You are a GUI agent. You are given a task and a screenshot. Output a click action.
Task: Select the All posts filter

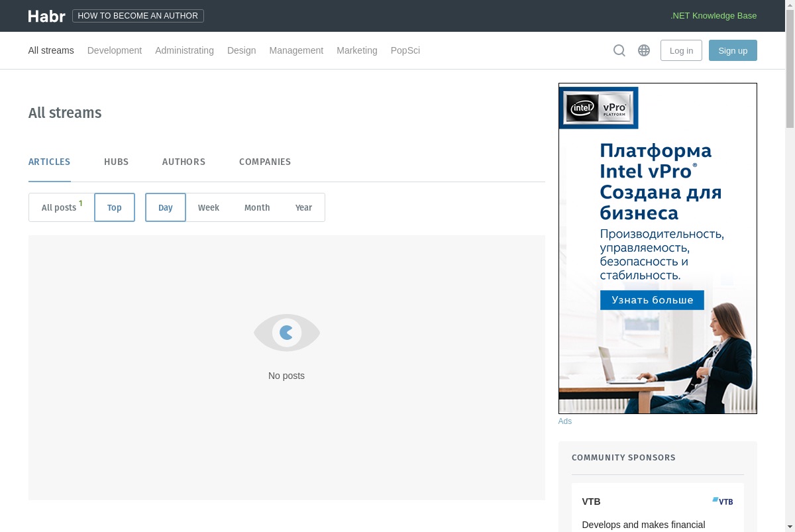(x=62, y=207)
